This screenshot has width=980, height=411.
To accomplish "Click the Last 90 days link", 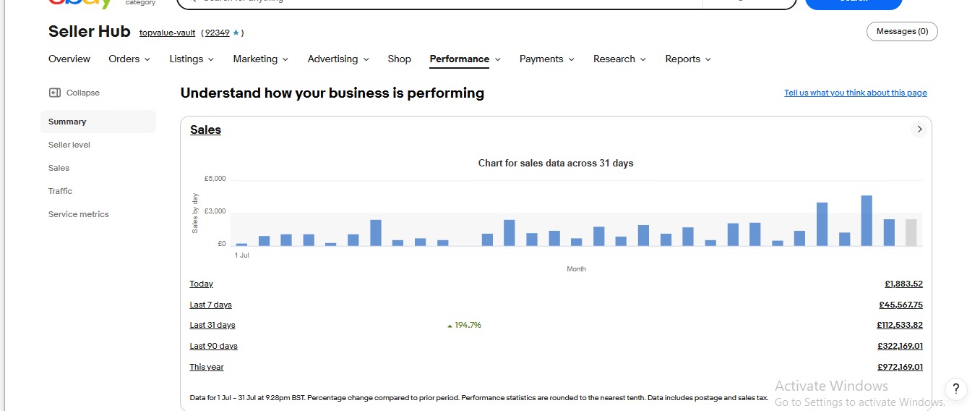I will tap(214, 346).
